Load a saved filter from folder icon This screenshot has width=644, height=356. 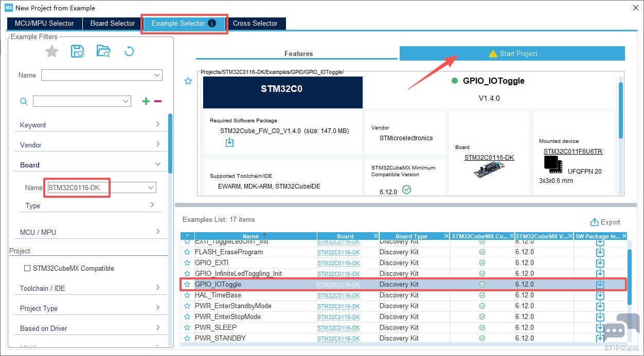[103, 51]
